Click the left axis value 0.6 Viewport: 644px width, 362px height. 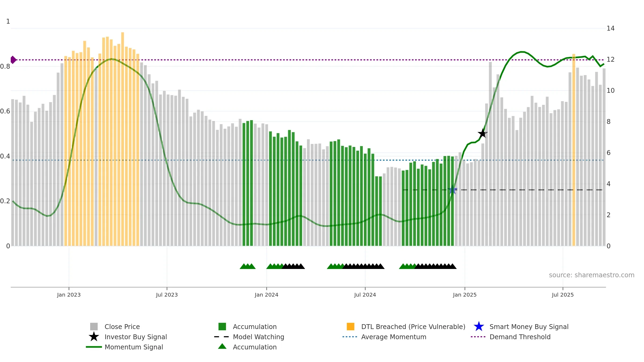coord(5,111)
